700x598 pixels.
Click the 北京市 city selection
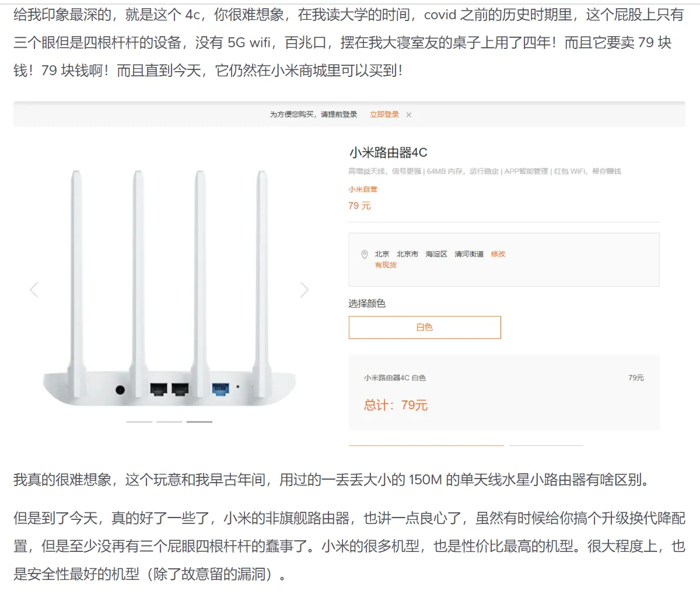pyautogui.click(x=407, y=254)
